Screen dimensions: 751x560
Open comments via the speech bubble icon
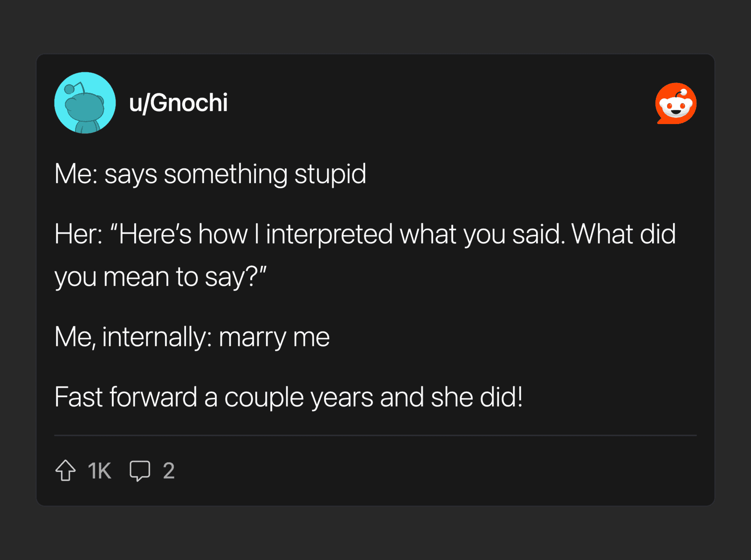point(140,470)
